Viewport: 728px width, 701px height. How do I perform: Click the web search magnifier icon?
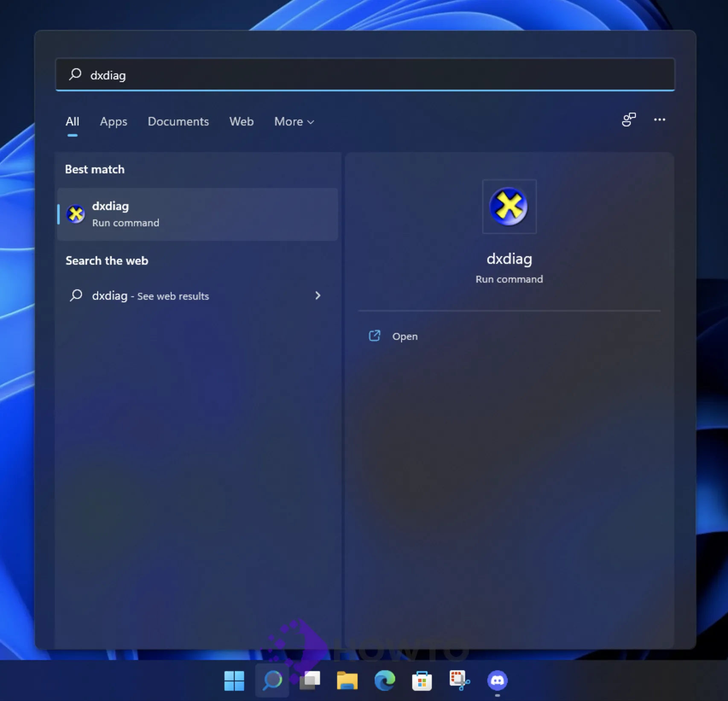(x=76, y=295)
